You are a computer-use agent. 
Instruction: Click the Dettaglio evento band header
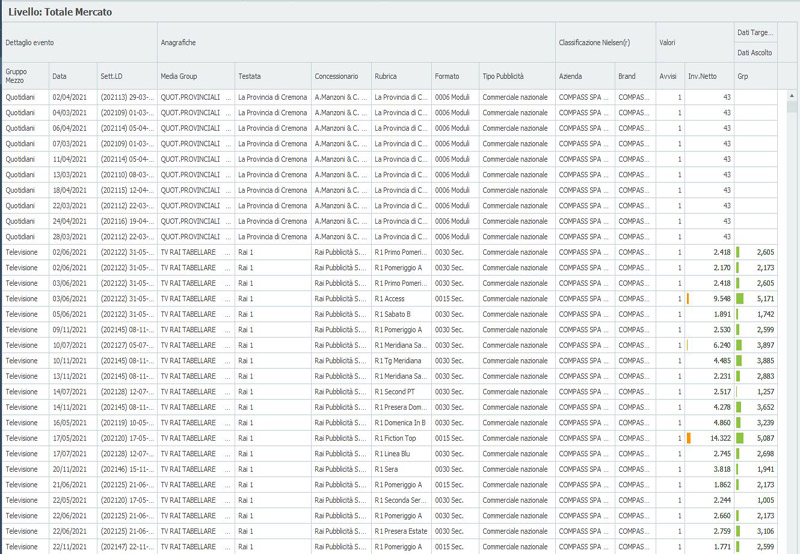coord(30,43)
